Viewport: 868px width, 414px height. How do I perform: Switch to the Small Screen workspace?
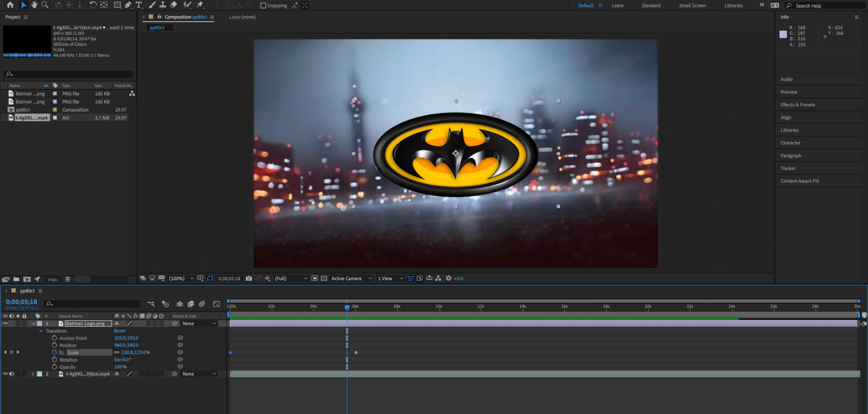click(x=692, y=5)
